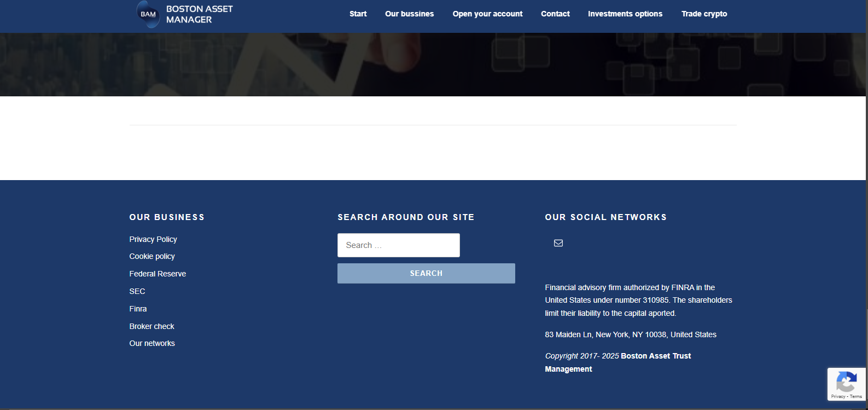868x410 pixels.
Task: Open the Privacy Policy footer link
Action: tap(153, 239)
